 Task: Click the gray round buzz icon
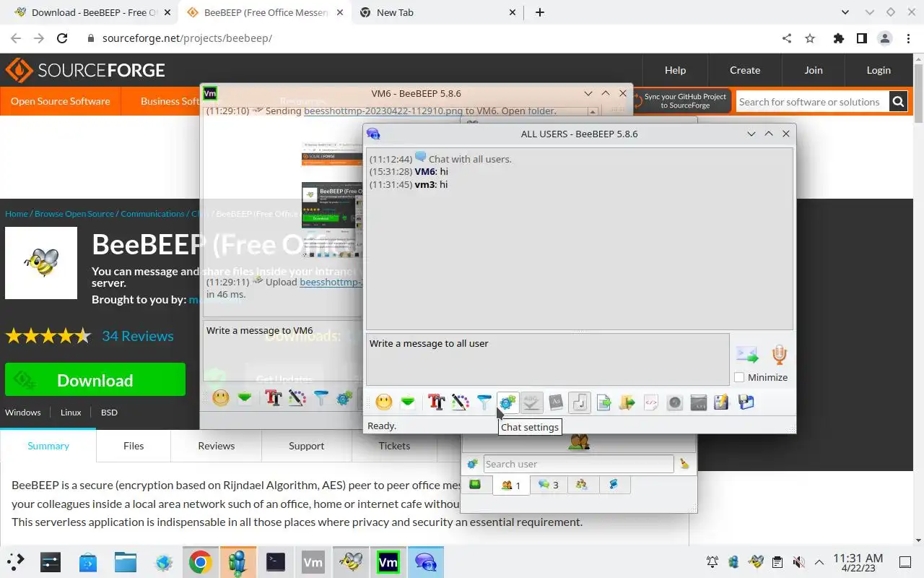(674, 402)
